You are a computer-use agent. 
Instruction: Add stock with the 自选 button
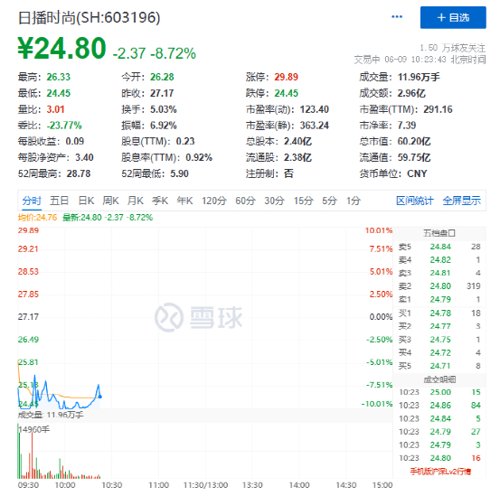[x=453, y=17]
